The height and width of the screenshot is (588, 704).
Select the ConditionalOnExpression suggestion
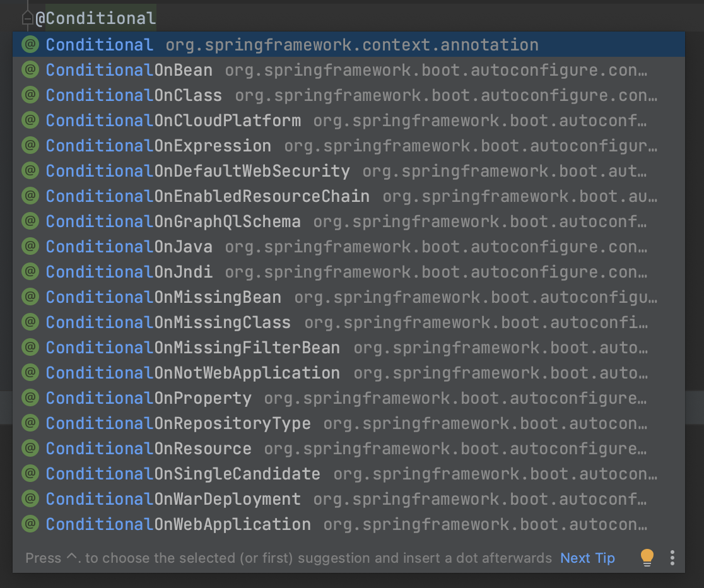point(158,145)
